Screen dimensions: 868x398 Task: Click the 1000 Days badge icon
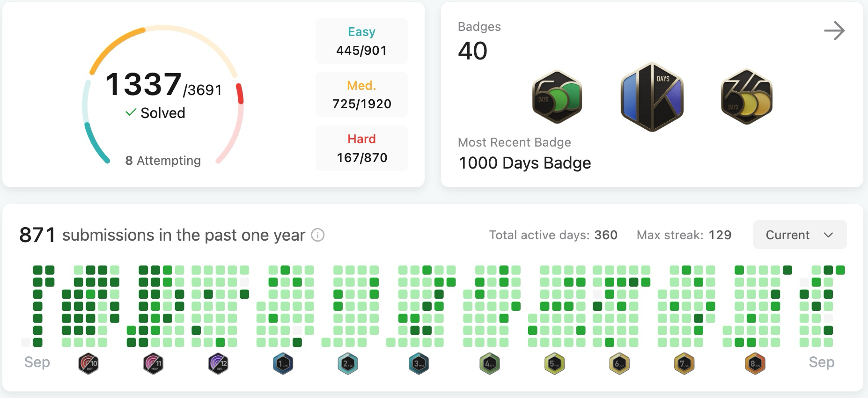point(652,97)
